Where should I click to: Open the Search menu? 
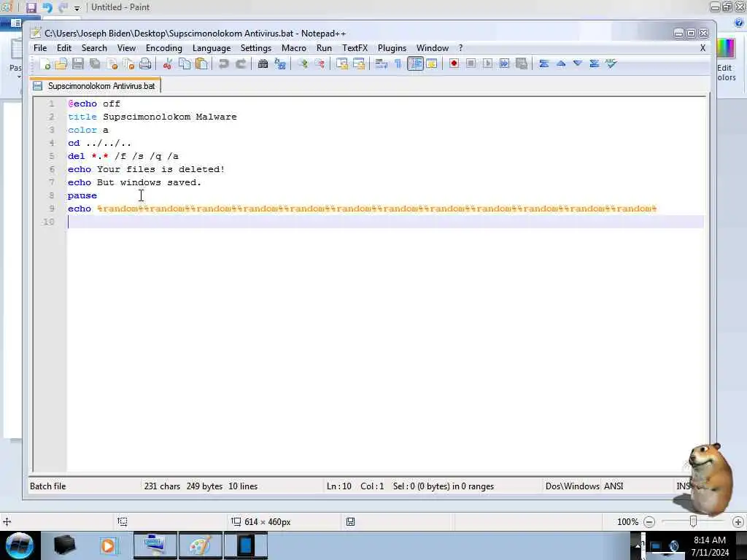94,48
